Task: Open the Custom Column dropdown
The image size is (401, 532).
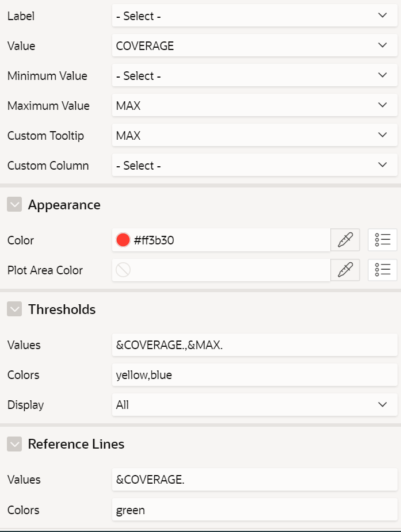Action: tap(254, 166)
